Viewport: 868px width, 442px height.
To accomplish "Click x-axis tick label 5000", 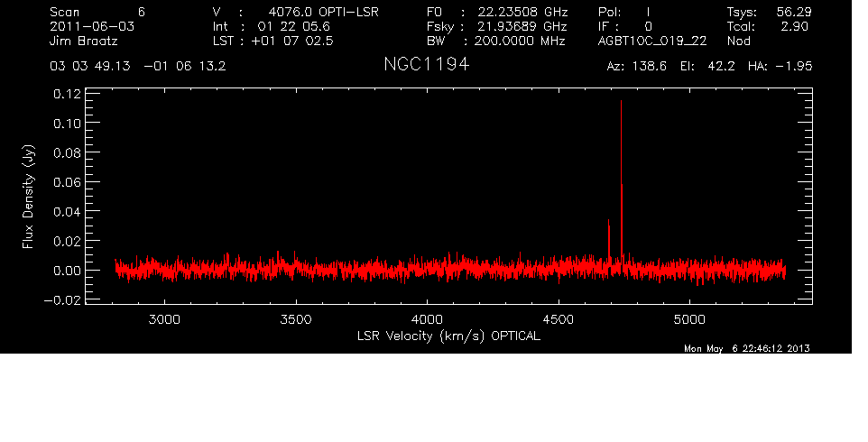I will pyautogui.click(x=689, y=319).
